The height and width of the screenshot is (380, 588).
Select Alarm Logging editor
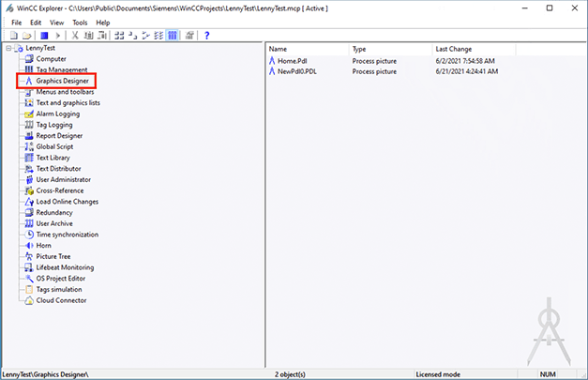click(58, 114)
